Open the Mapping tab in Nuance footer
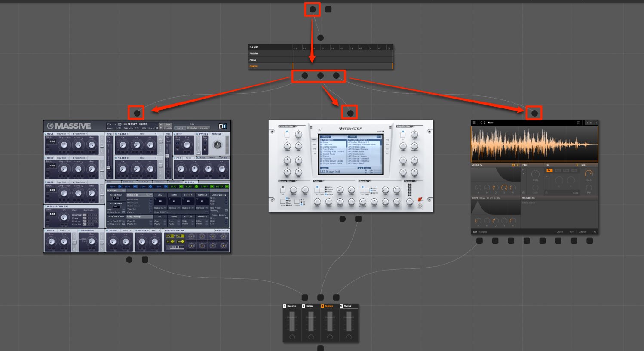 pyautogui.click(x=483, y=232)
